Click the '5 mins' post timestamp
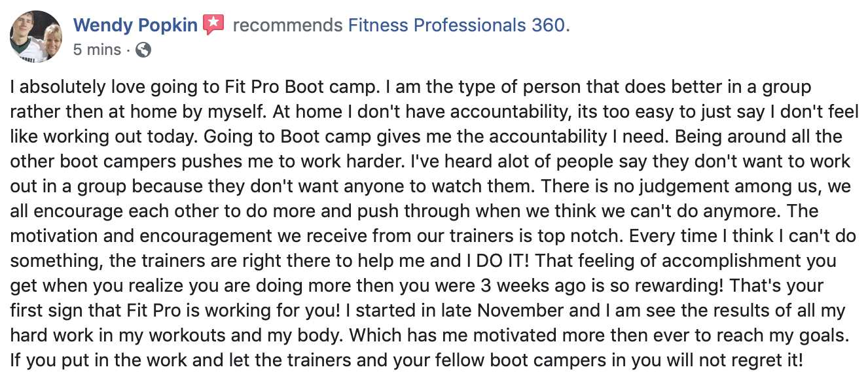Image resolution: width=868 pixels, height=382 pixels. (x=97, y=50)
